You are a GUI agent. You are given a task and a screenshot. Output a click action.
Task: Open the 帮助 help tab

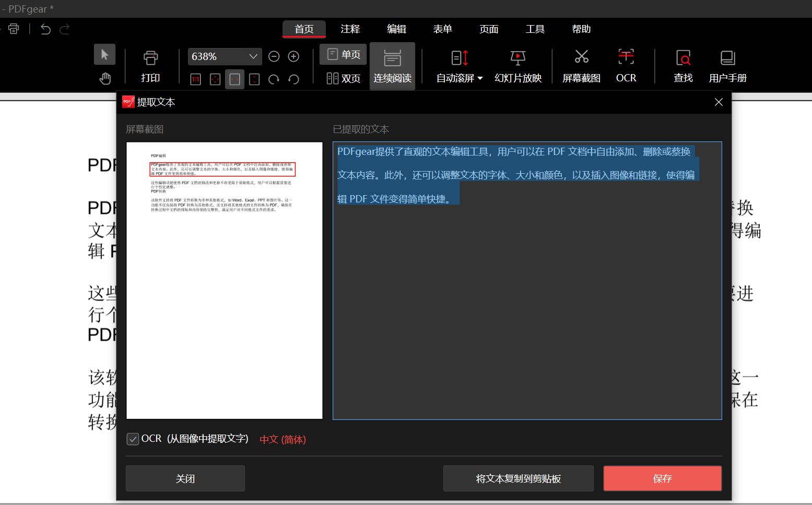coord(581,29)
